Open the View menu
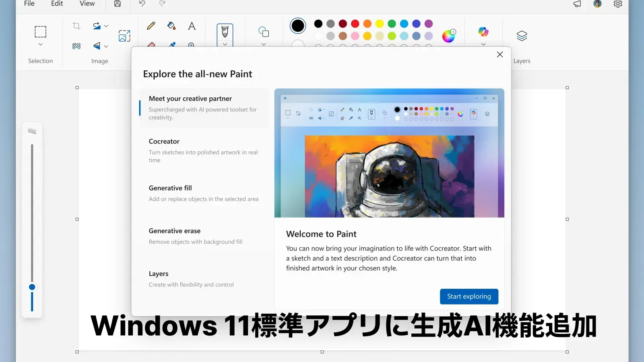 [87, 4]
